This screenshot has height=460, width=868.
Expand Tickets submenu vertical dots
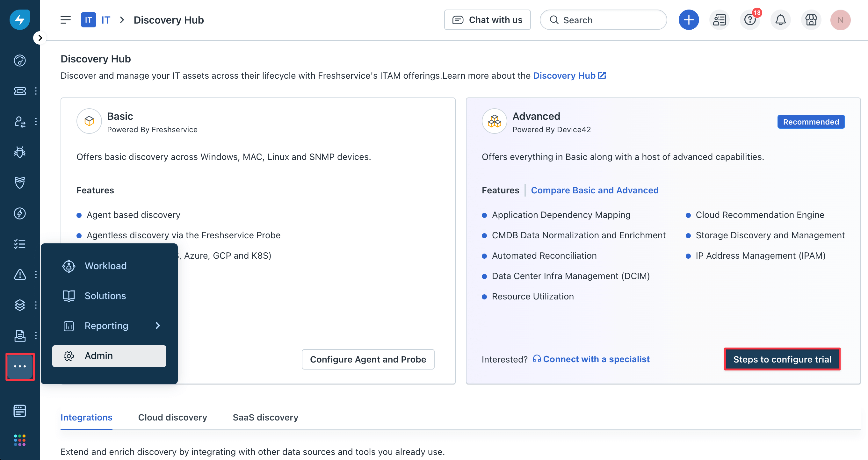pos(36,91)
